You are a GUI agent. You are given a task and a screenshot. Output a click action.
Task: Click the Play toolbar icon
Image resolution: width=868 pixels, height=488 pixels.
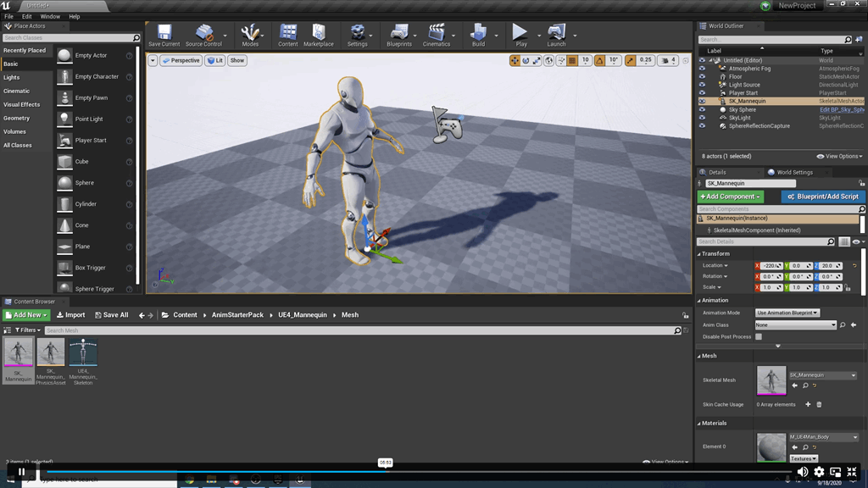click(x=520, y=35)
